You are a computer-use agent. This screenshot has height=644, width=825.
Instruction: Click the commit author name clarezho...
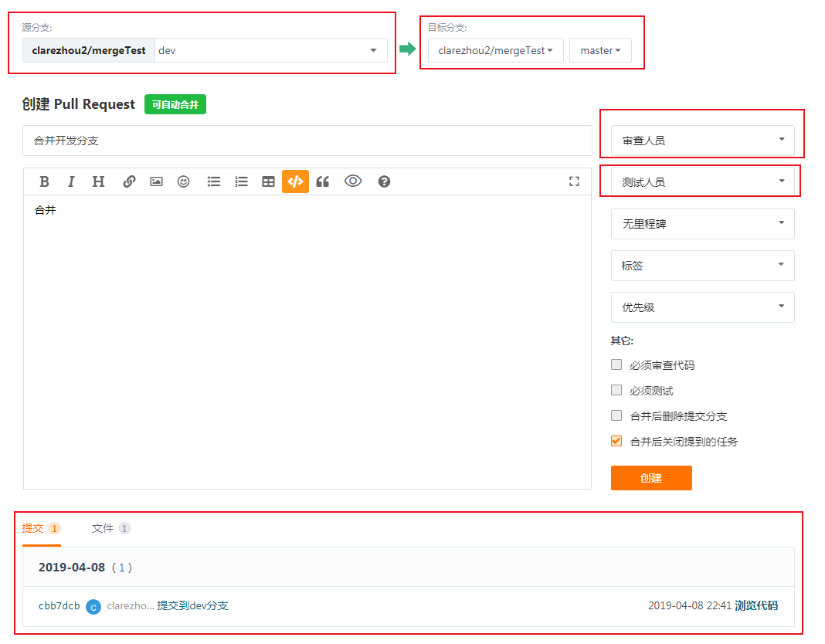(131, 605)
